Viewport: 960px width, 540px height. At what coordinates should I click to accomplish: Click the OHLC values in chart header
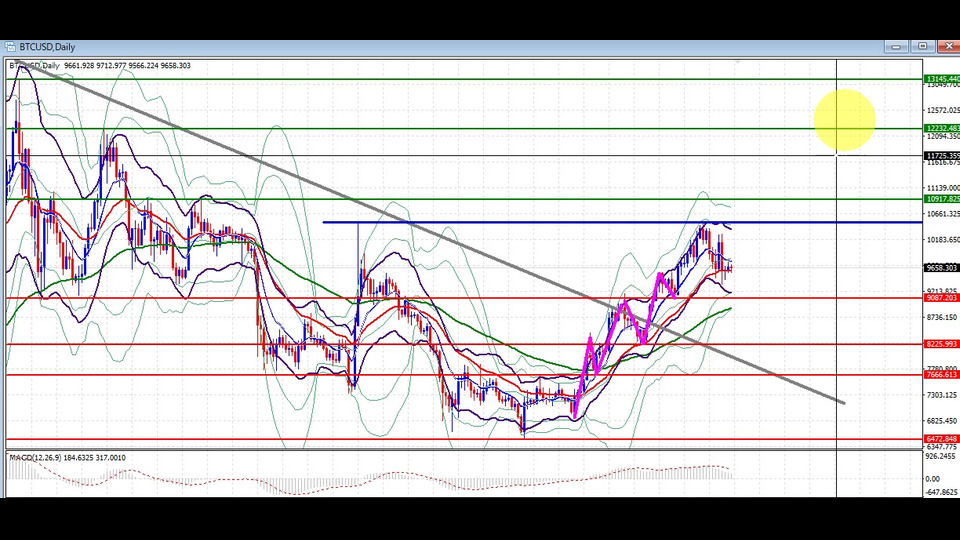[x=127, y=66]
